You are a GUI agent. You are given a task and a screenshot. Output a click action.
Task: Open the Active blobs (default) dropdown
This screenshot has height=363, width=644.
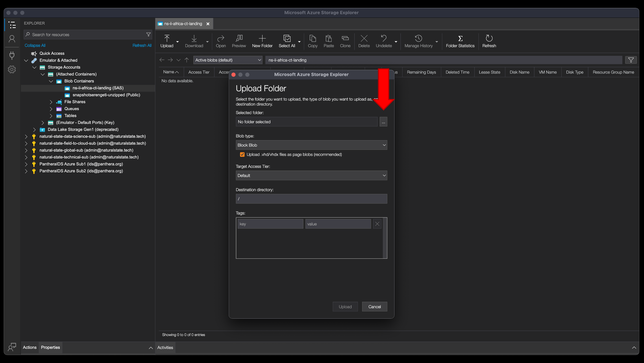[x=228, y=60]
